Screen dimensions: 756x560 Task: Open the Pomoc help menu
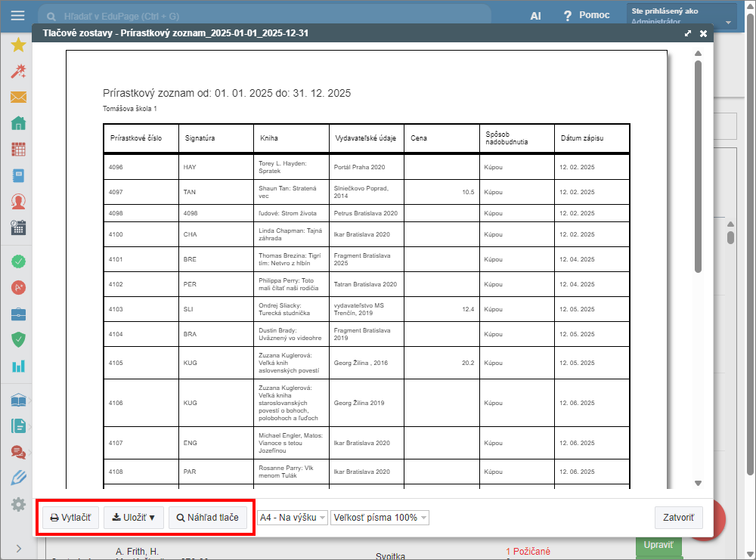pos(587,15)
